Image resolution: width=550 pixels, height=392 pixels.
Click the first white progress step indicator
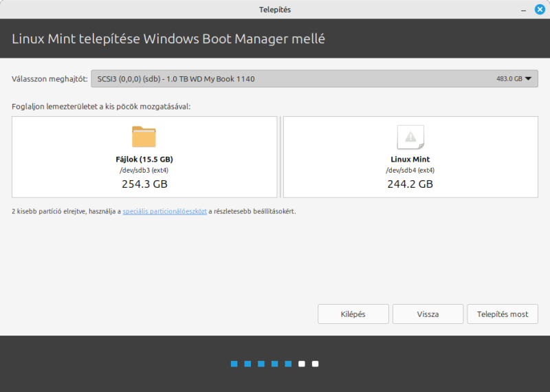click(x=302, y=364)
